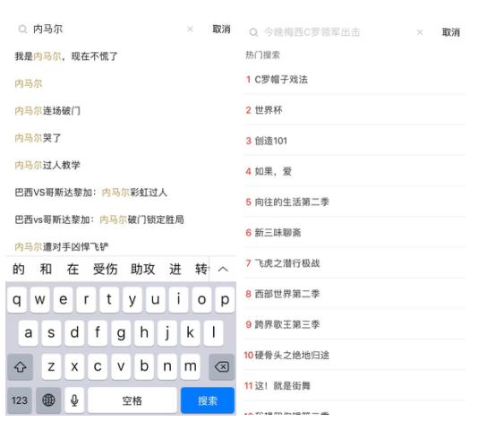
Task: Toggle the shift key on the keyboard
Action: (21, 366)
